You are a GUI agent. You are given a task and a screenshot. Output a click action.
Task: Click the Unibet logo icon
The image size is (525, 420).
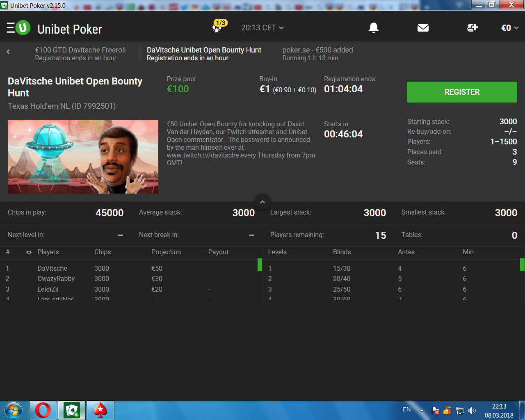[23, 27]
